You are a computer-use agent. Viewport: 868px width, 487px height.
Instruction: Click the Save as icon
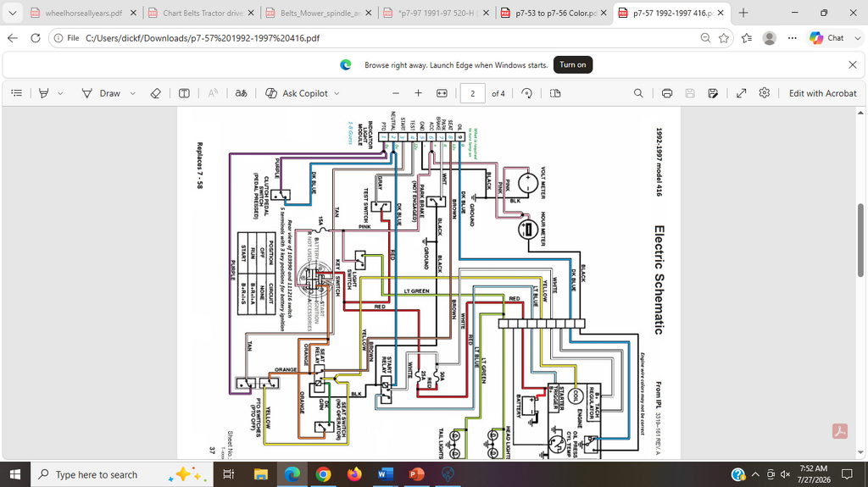click(x=713, y=93)
